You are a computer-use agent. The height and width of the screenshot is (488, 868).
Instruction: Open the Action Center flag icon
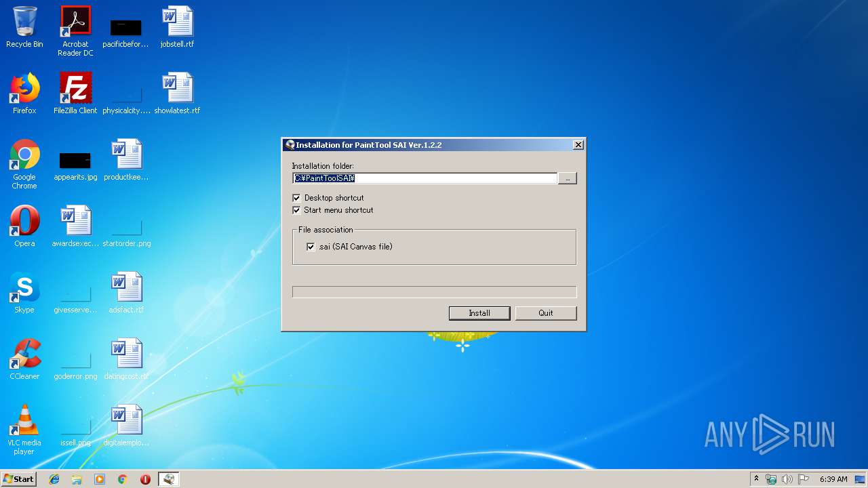tap(803, 479)
